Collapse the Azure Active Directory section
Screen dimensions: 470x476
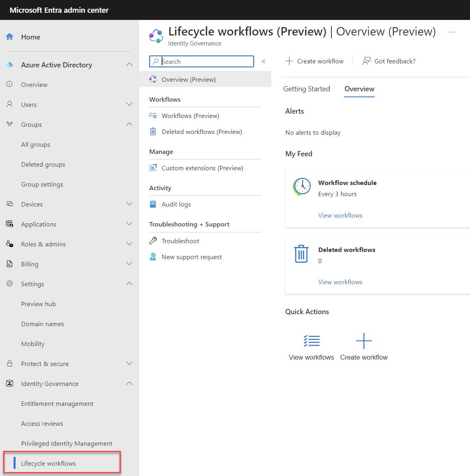[129, 64]
